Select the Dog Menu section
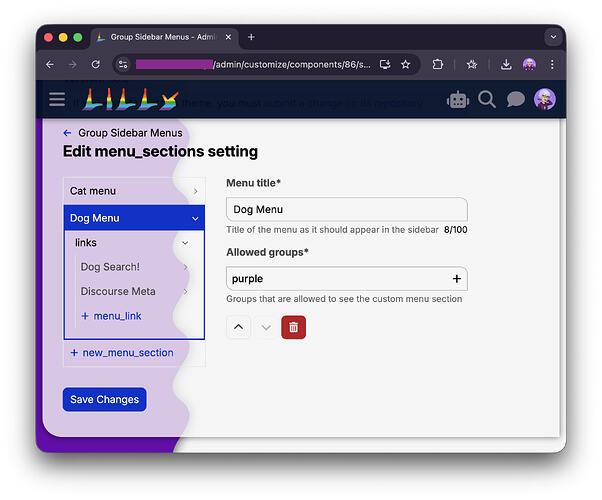The image size is (602, 500). (x=134, y=218)
